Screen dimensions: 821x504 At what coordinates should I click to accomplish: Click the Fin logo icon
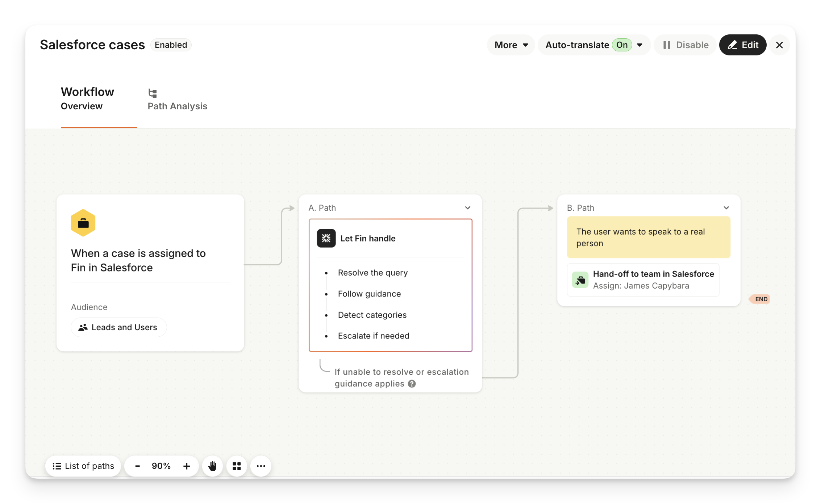click(326, 238)
